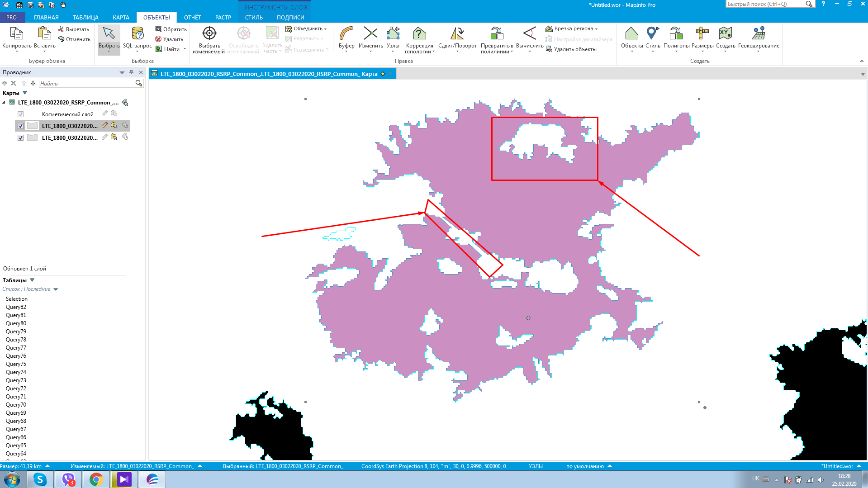Click Invert selection (Обратить)
868x488 pixels.
click(x=171, y=29)
